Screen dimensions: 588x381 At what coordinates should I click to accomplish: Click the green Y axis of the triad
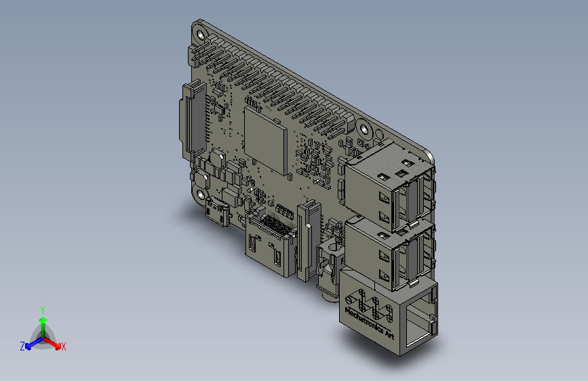pos(43,326)
